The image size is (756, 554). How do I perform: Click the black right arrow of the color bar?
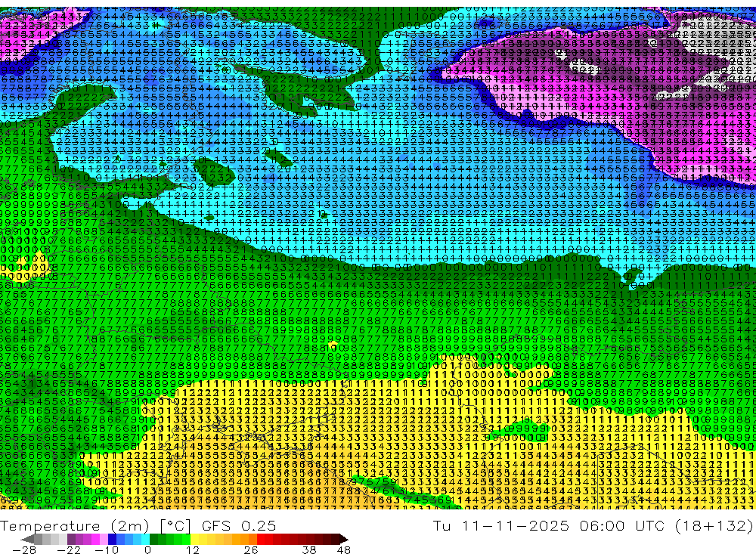tap(344, 539)
